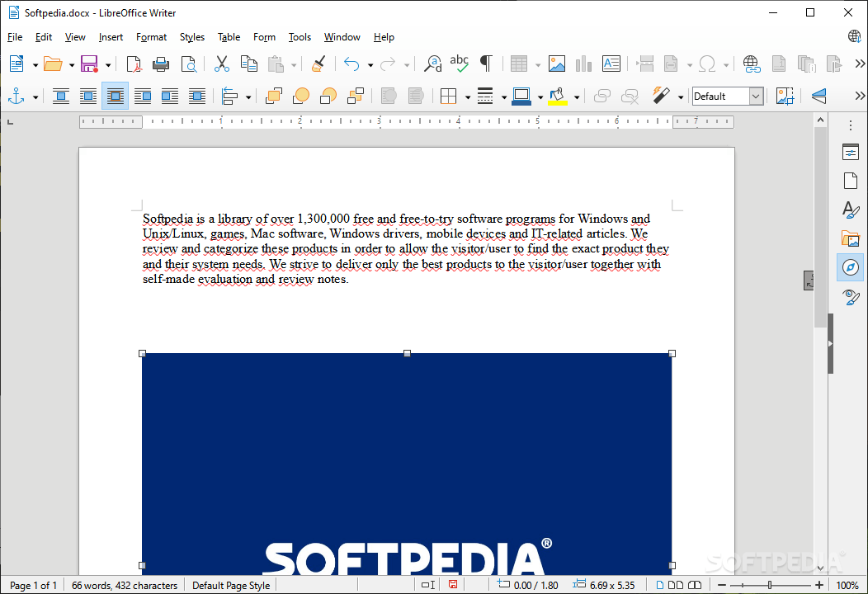The height and width of the screenshot is (594, 868).
Task: Switch to book view in status bar
Action: coord(694,585)
